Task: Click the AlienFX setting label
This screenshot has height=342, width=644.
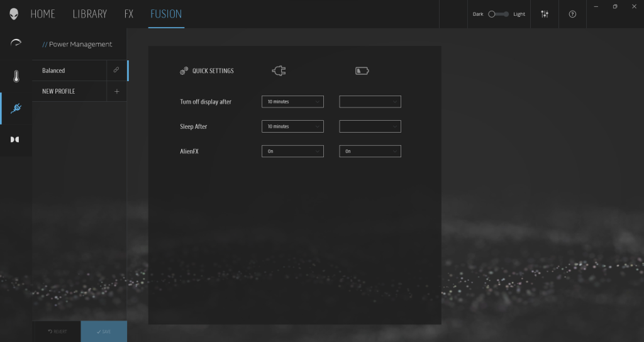Action: click(189, 151)
